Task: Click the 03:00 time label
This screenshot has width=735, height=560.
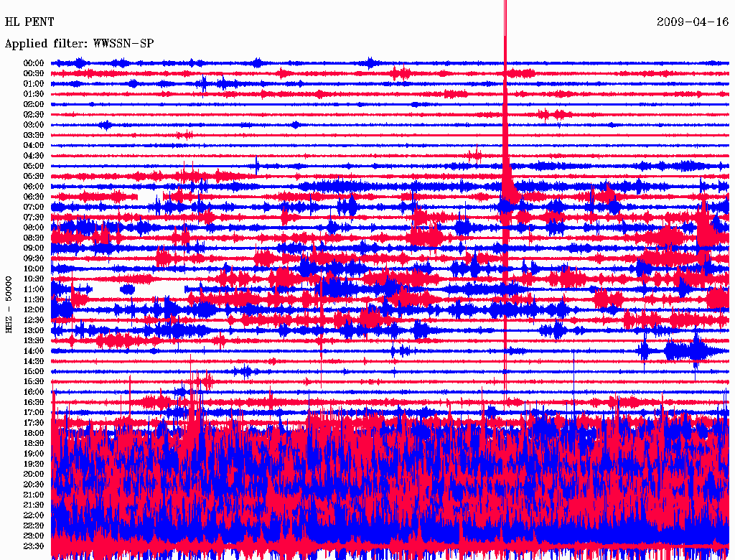Action: [34, 125]
